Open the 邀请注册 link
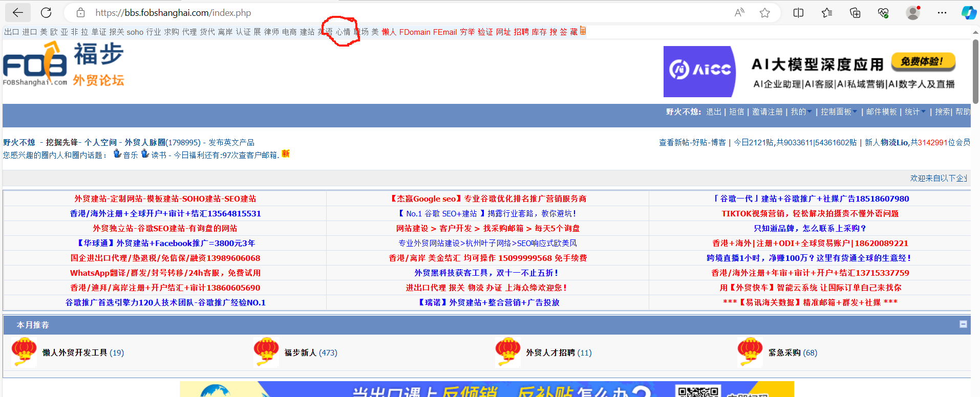 pos(768,112)
